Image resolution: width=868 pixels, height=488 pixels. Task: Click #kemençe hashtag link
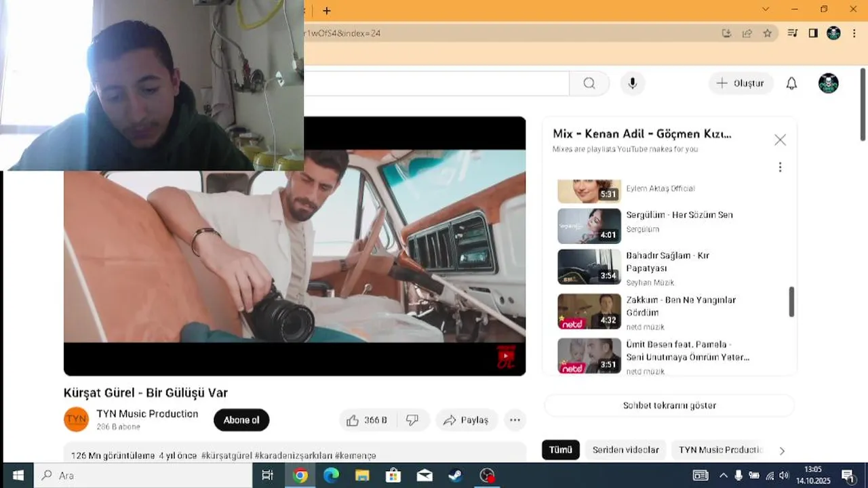[355, 455]
